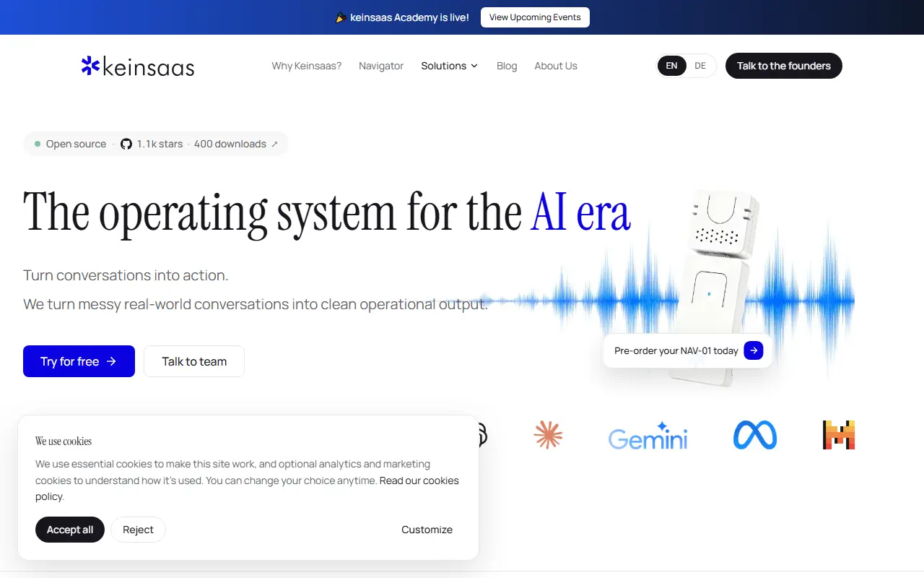The height and width of the screenshot is (578, 924).
Task: Click the arrow icon after 400 downloads
Action: tap(274, 144)
